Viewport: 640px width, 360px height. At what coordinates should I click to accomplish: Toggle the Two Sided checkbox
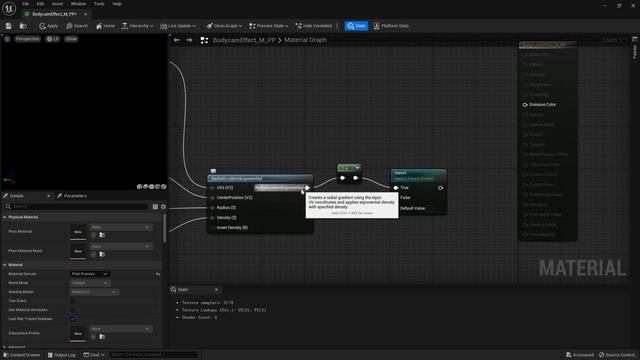pyautogui.click(x=73, y=301)
